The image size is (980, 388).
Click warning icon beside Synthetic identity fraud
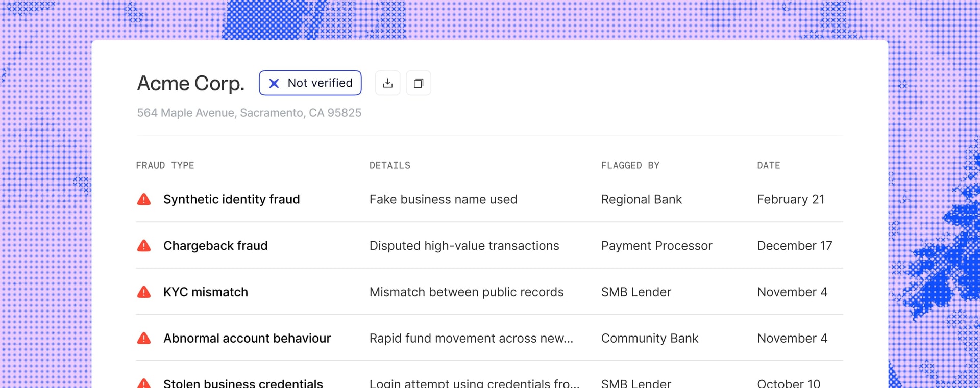[144, 199]
